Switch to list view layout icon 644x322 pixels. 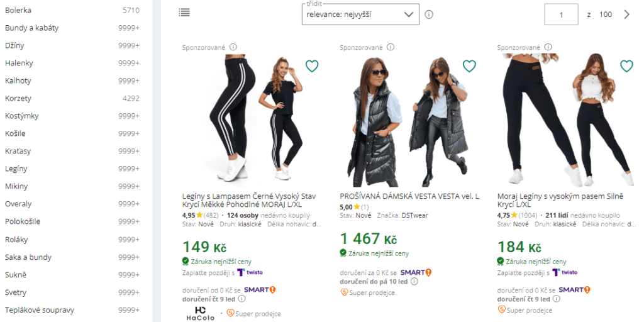(184, 13)
